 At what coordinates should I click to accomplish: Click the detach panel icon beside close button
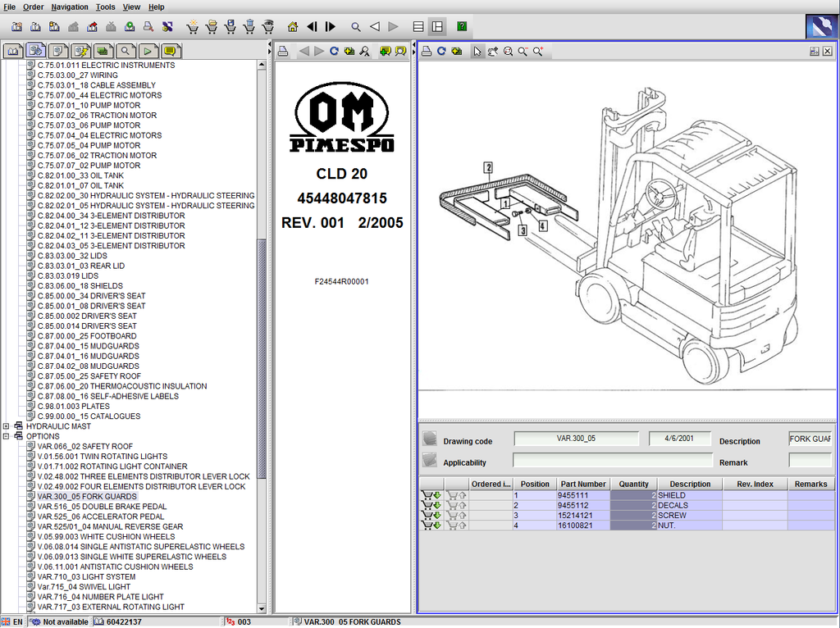tap(815, 52)
